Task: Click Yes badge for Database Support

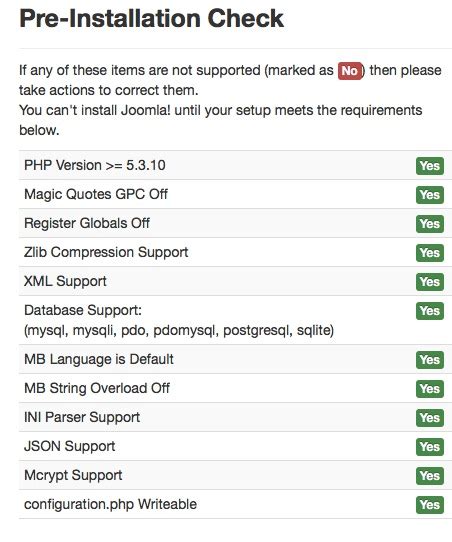Action: pos(430,311)
